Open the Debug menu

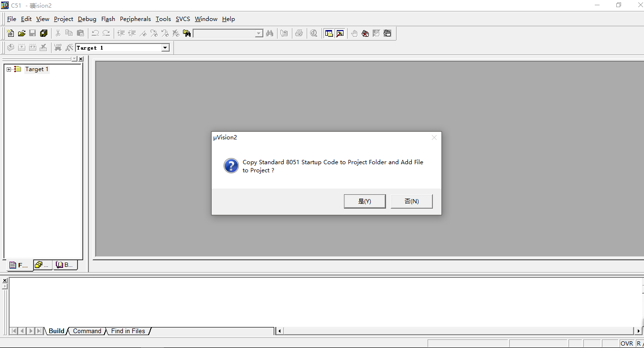click(87, 19)
